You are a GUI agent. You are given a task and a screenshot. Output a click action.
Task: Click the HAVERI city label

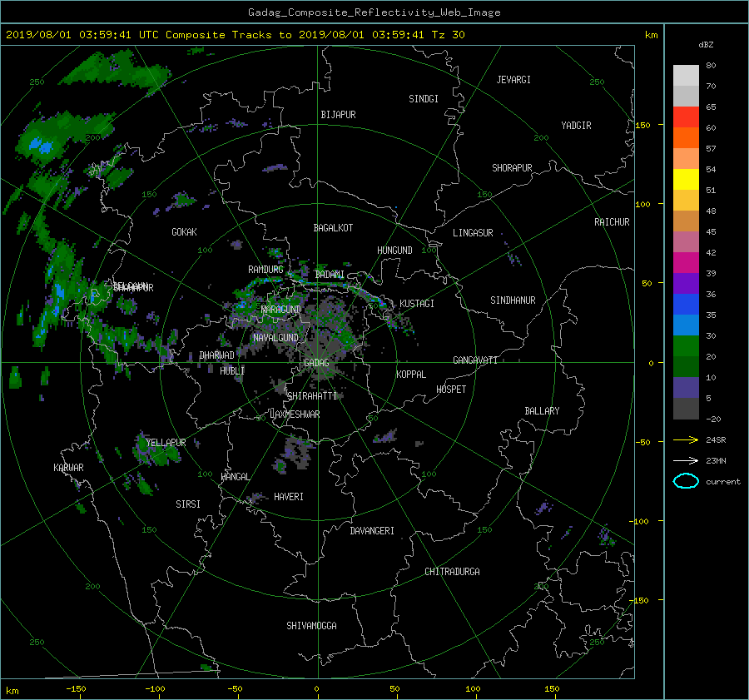coord(289,497)
